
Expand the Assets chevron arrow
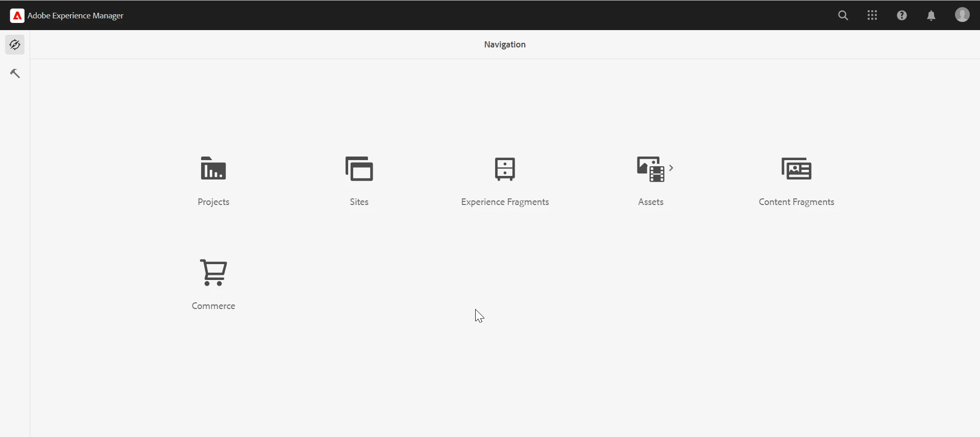(x=671, y=168)
